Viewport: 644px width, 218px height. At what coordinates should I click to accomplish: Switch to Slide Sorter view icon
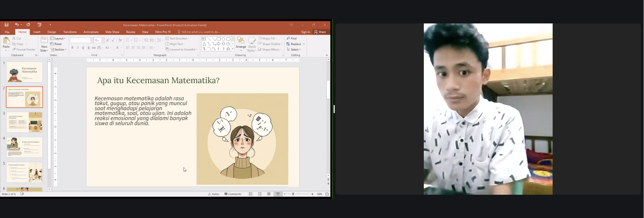pos(260,194)
